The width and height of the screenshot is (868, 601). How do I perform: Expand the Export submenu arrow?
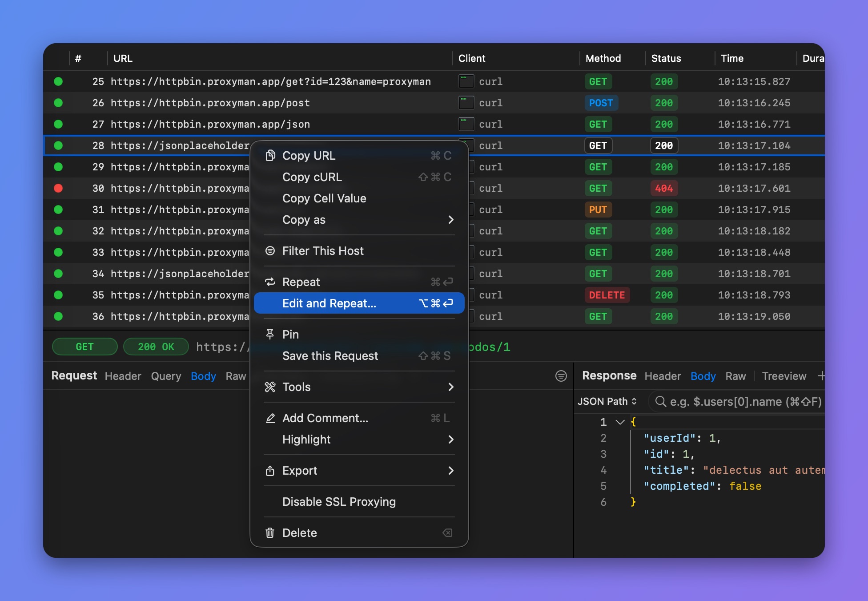451,470
